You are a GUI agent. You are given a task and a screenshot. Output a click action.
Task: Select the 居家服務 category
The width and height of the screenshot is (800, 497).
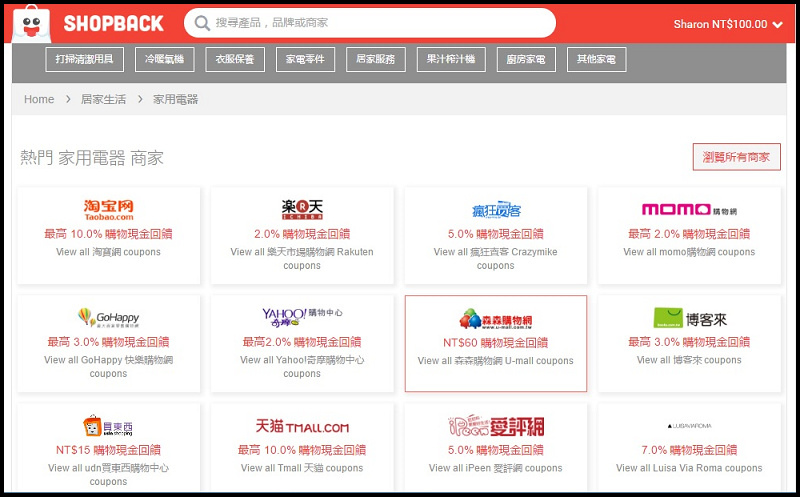coord(376,59)
